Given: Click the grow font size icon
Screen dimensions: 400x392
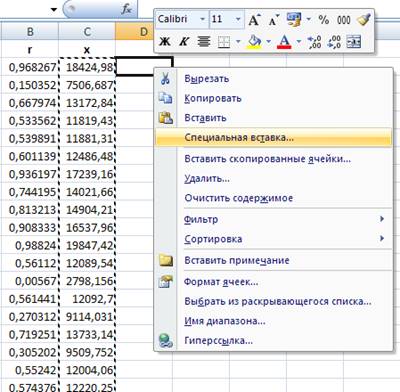Looking at the screenshot, I should pos(254,20).
